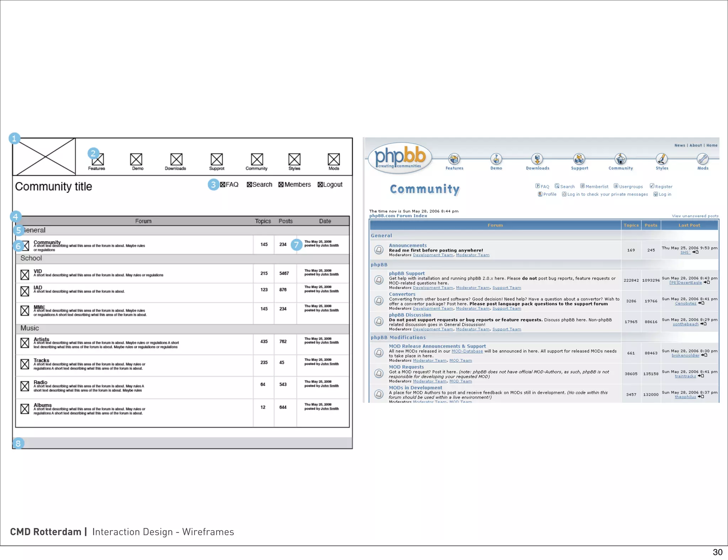Select the Music category header

click(182, 329)
